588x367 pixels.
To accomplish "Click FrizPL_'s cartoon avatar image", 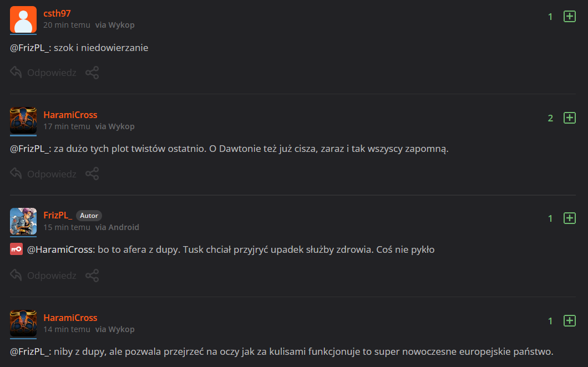I will (23, 221).
